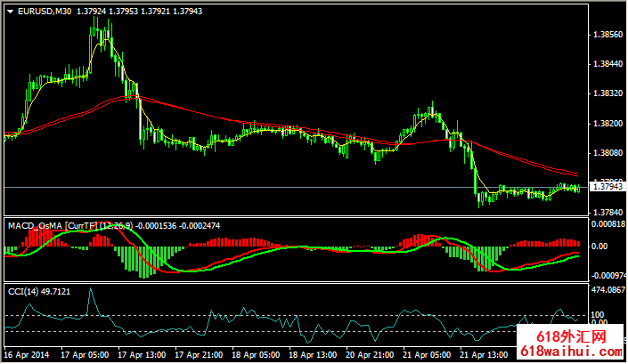Click the 100 level label on CCI scale
The image size is (628, 364).
click(x=598, y=315)
